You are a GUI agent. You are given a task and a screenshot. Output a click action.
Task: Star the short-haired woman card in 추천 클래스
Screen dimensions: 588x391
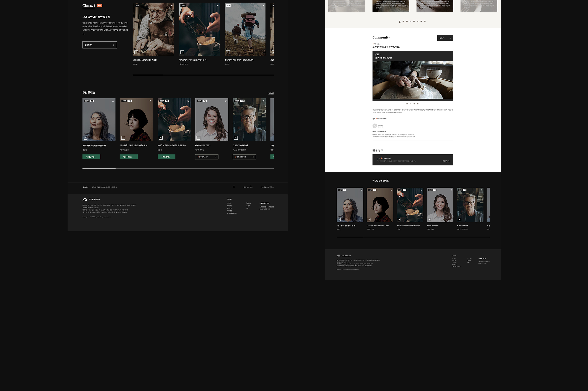tap(151, 101)
